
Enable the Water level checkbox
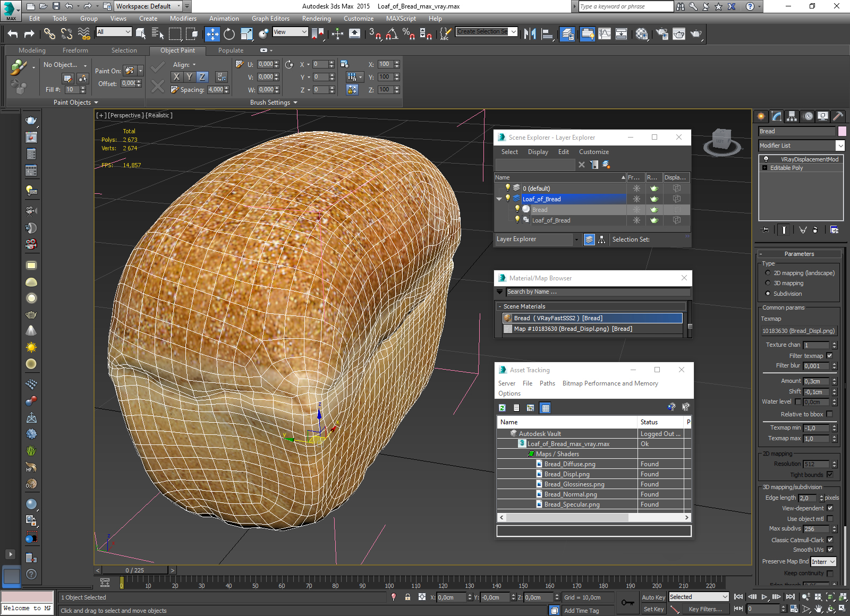coord(798,401)
